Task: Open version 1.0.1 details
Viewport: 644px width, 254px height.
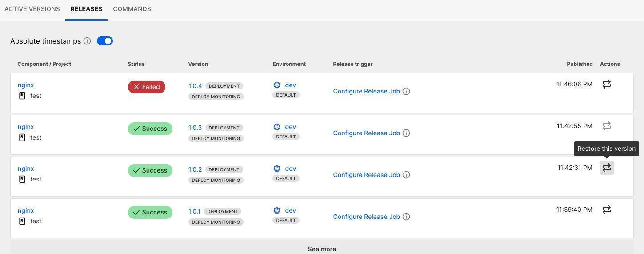Action: (195, 211)
